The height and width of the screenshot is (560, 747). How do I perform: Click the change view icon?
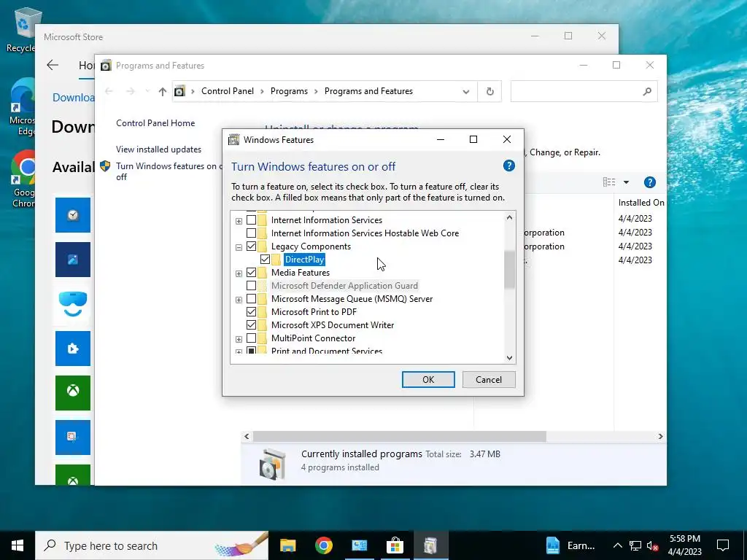[x=609, y=182]
